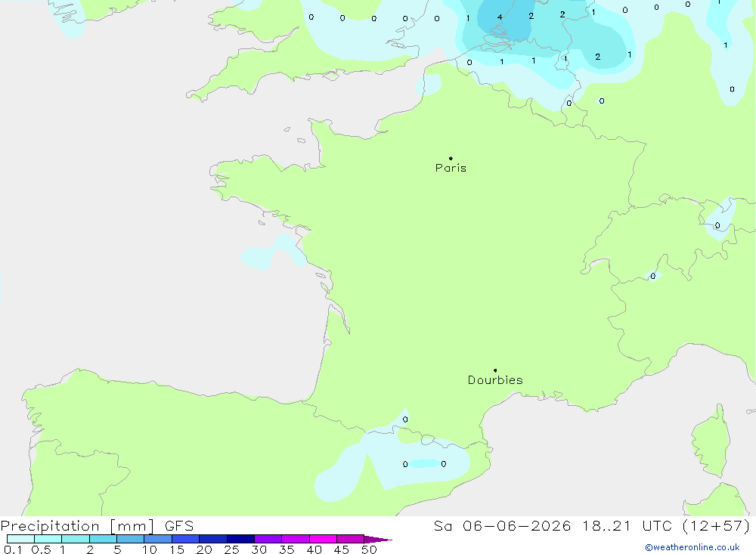The image size is (756, 554).
Task: Click the 2 to 5 mm legend swatch
Action: [103, 539]
